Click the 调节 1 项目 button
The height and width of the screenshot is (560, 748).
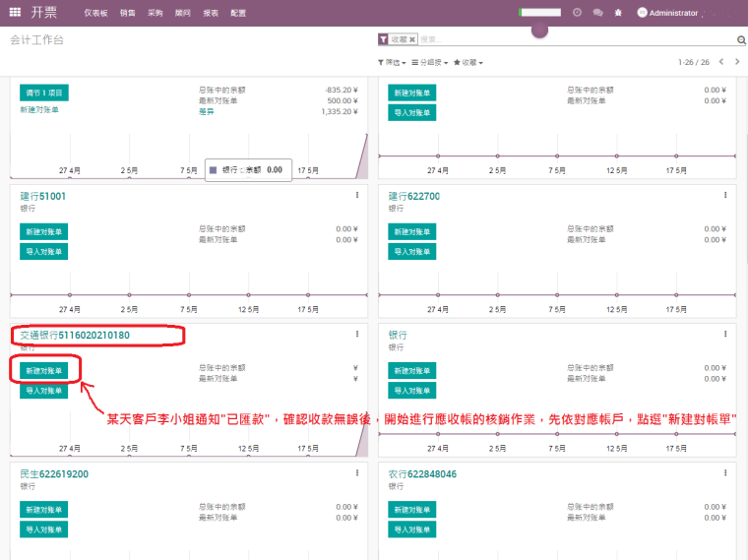pyautogui.click(x=44, y=93)
